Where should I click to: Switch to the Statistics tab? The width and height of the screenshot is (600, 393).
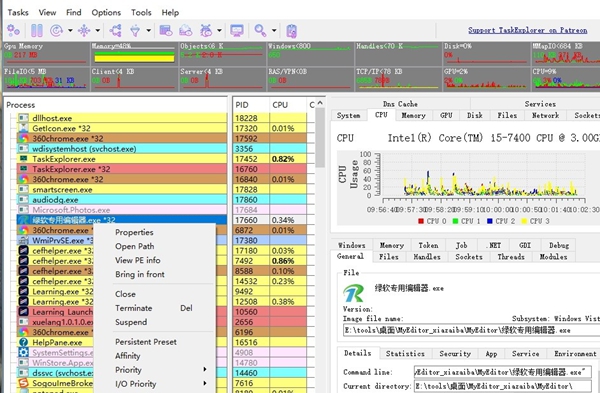405,354
